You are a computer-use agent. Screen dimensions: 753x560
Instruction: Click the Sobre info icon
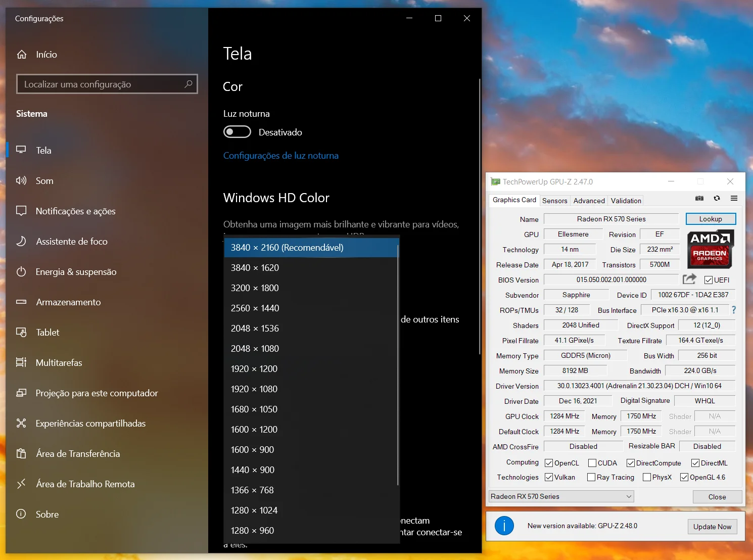point(21,514)
